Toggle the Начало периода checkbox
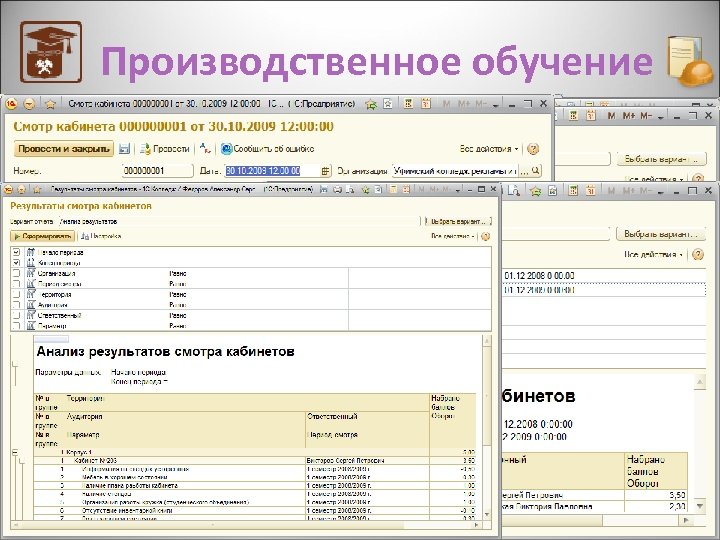The image size is (720, 540). tap(17, 252)
